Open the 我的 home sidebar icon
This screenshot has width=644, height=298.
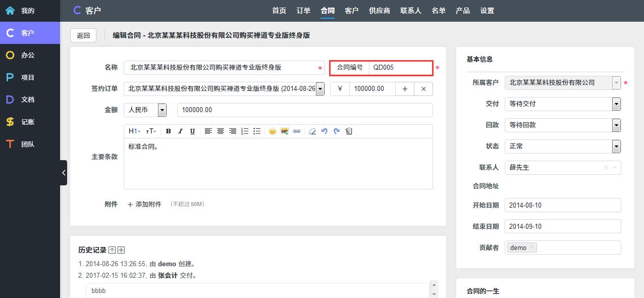click(x=10, y=11)
